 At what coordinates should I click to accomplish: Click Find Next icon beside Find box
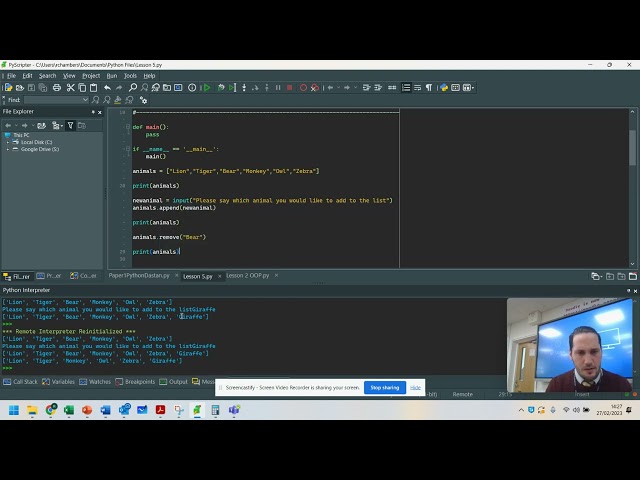pos(96,100)
